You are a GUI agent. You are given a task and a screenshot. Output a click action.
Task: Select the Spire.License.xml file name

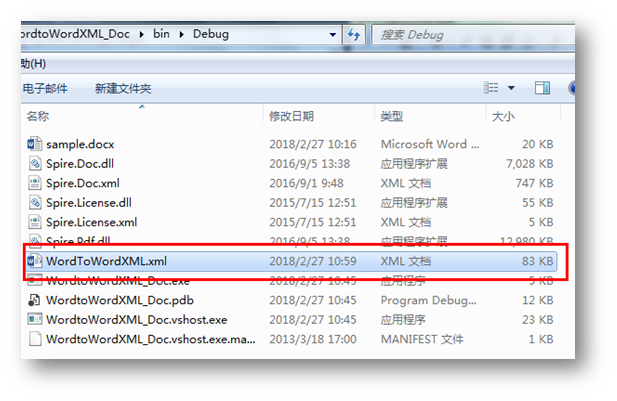(91, 222)
